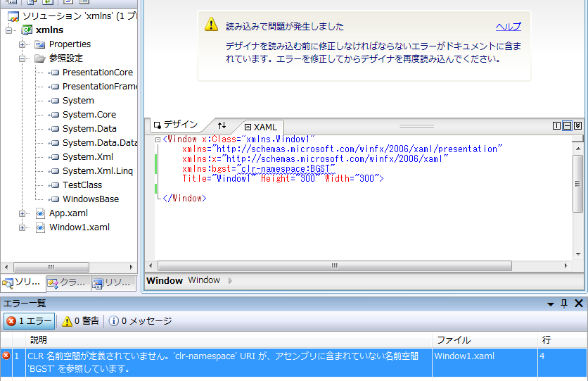Click the Window1.xaml file icon
The height and width of the screenshot is (381, 588).
tap(40, 227)
